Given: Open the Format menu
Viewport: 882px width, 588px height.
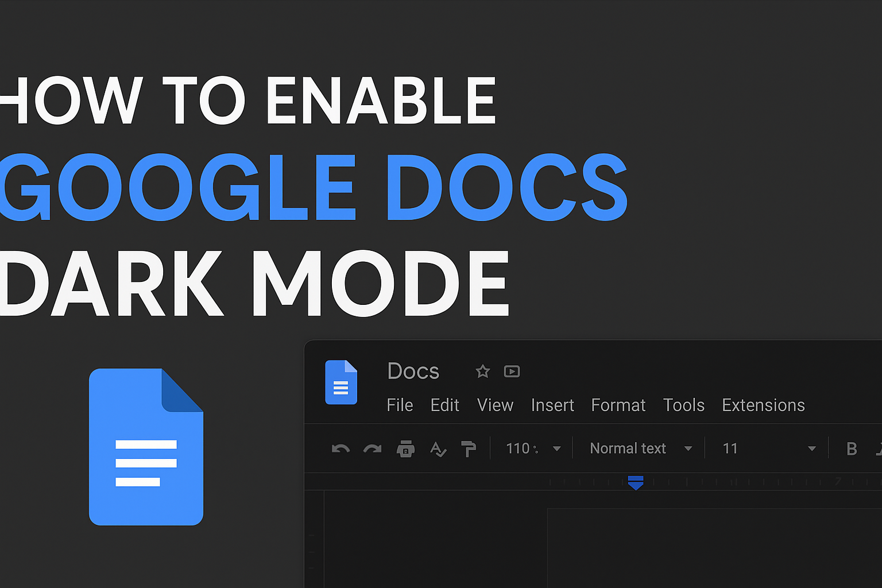Looking at the screenshot, I should coord(618,405).
